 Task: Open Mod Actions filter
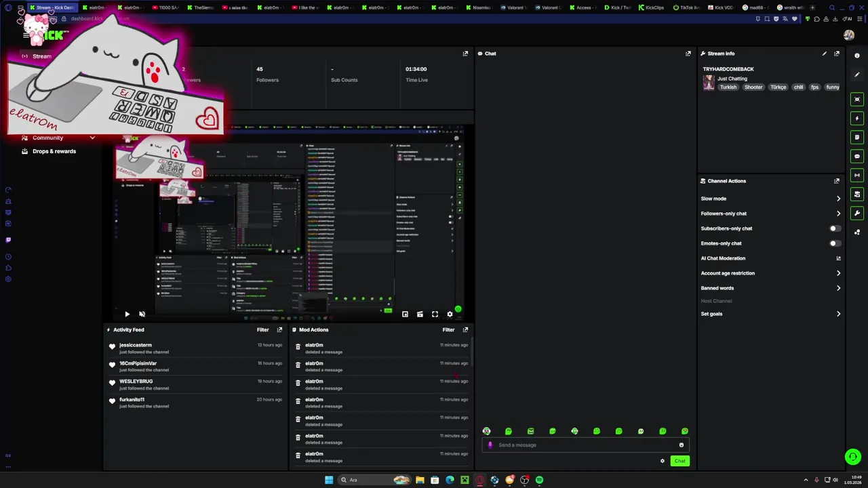[x=449, y=330]
